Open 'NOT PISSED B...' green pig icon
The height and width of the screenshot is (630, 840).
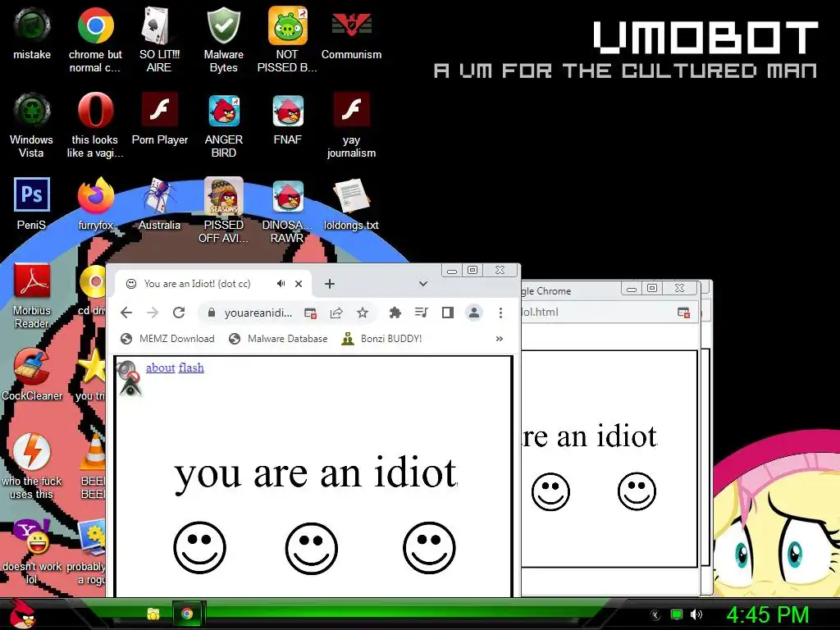pos(287,40)
